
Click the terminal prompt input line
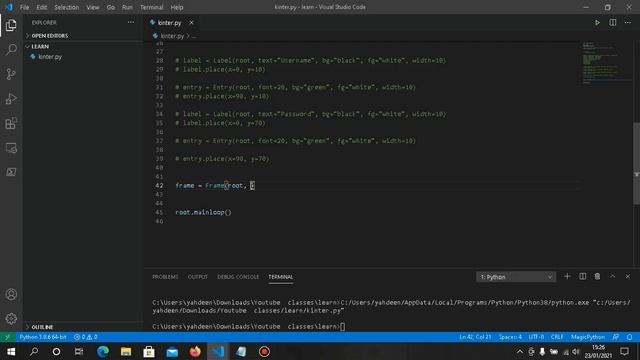pyautogui.click(x=248, y=327)
